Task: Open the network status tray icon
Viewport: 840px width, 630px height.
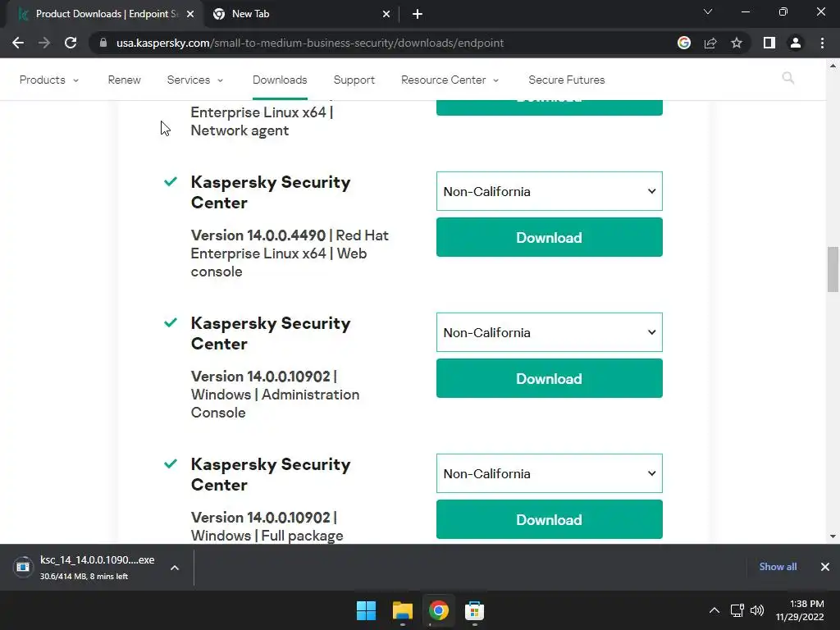Action: (x=737, y=610)
